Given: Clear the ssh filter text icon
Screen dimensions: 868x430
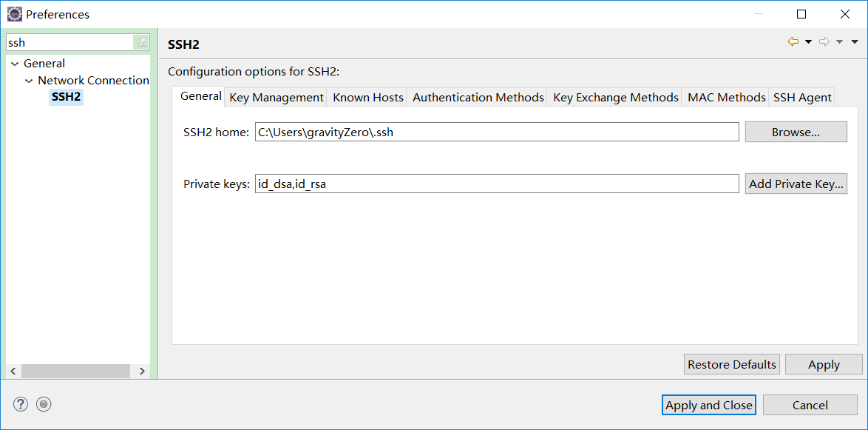Looking at the screenshot, I should (142, 43).
